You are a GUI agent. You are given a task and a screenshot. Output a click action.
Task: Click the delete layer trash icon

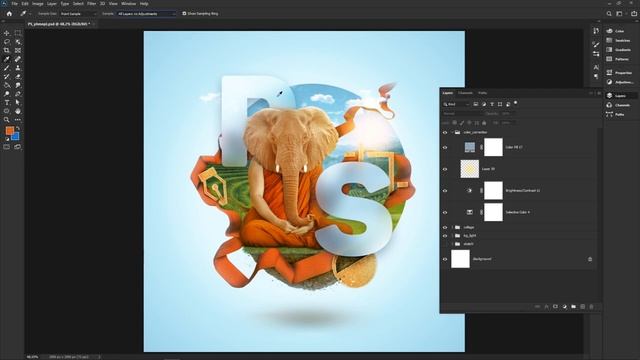591,307
